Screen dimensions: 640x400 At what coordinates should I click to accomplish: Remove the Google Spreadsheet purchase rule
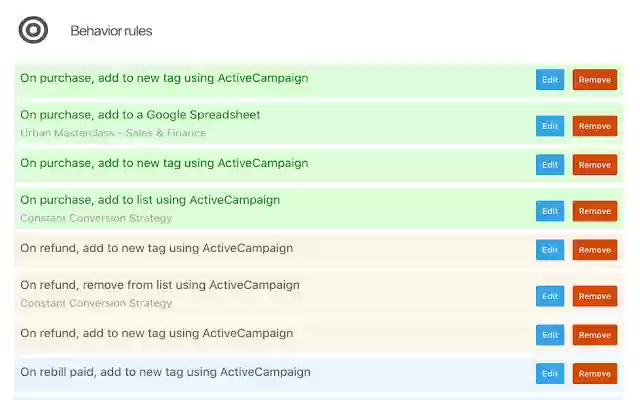tap(594, 126)
